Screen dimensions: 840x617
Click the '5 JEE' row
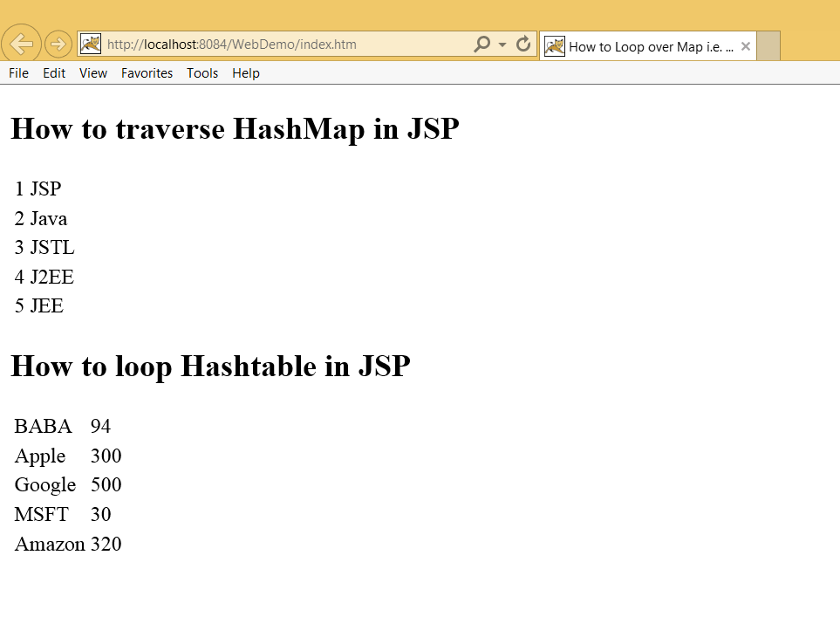(39, 305)
